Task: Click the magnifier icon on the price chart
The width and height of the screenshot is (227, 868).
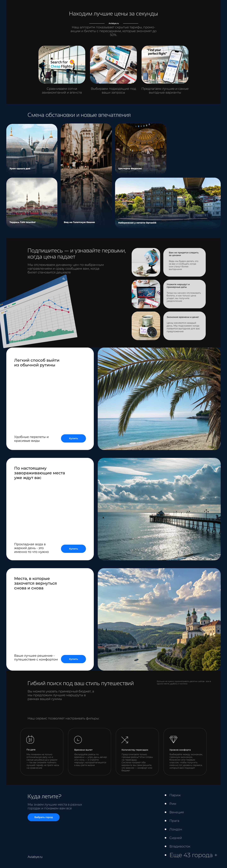Action: 64,279
